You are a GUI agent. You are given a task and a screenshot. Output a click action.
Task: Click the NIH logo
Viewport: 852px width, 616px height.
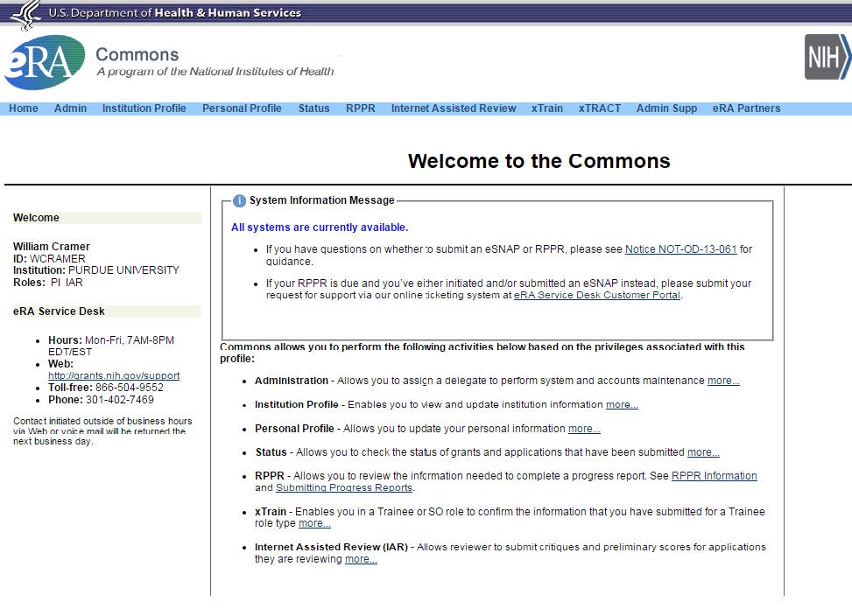click(x=827, y=57)
